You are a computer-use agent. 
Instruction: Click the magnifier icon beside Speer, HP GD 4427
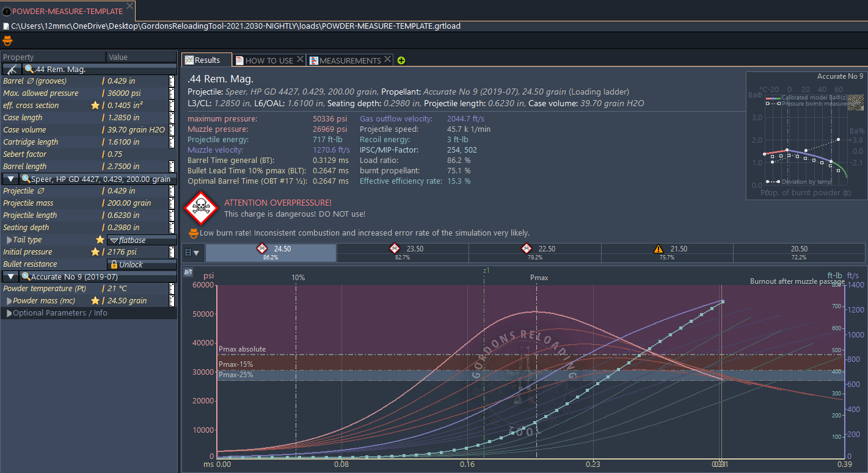pyautogui.click(x=26, y=179)
